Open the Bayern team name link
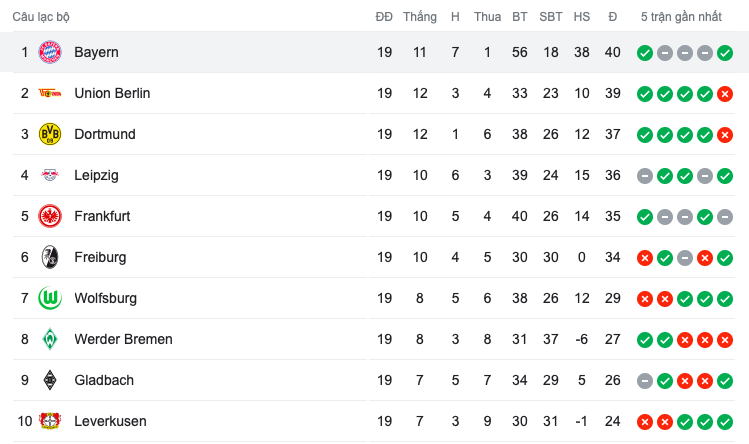The height and width of the screenshot is (444, 749). (x=96, y=52)
